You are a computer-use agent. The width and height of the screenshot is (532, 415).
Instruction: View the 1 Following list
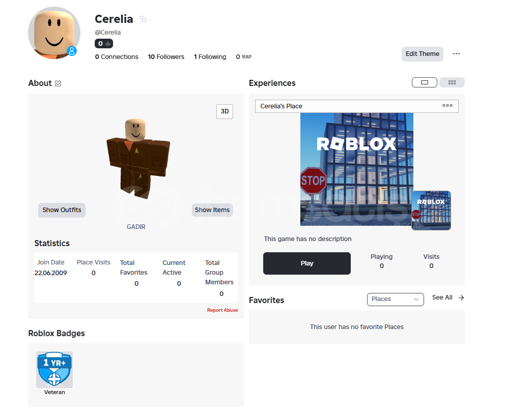point(210,57)
